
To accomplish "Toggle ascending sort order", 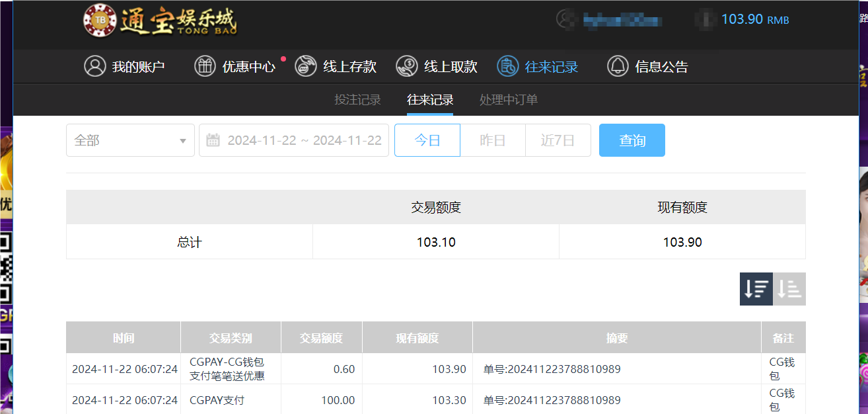I will pyautogui.click(x=789, y=288).
